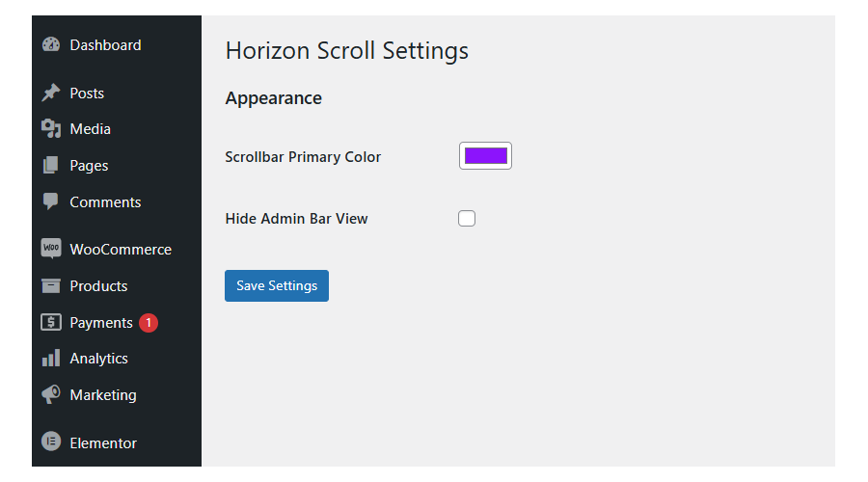Click the Products box icon

tap(51, 286)
